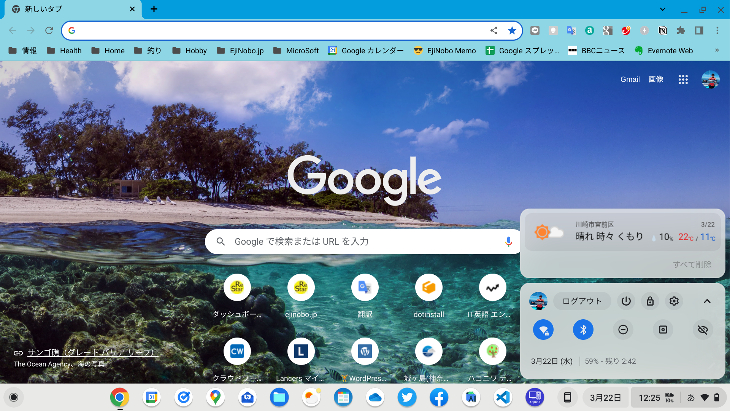Open Visual Studio Code from the shelf

(x=503, y=397)
